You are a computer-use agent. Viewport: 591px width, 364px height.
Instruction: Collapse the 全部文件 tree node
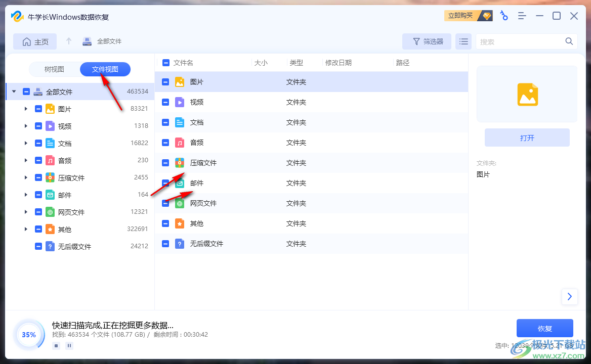coord(14,92)
